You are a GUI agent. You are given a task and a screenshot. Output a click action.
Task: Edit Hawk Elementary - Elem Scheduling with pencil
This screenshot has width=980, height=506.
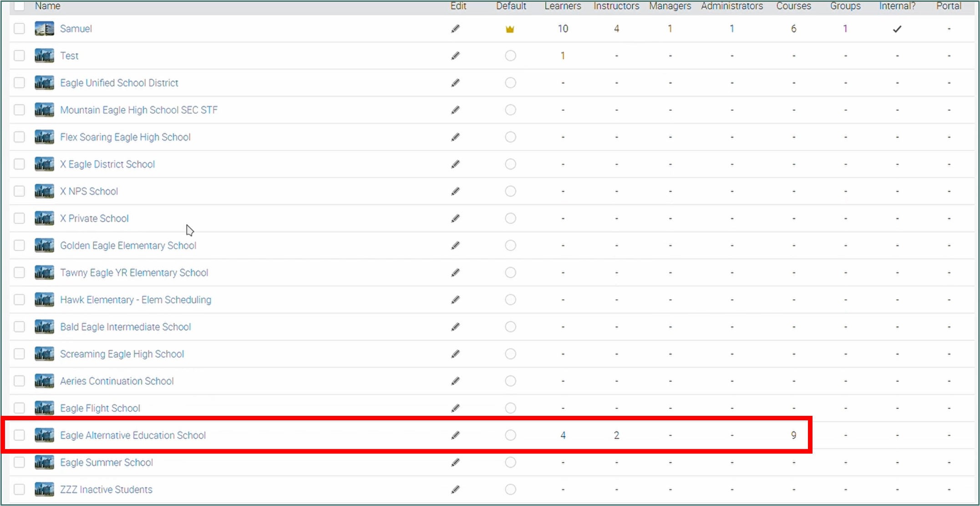point(455,300)
